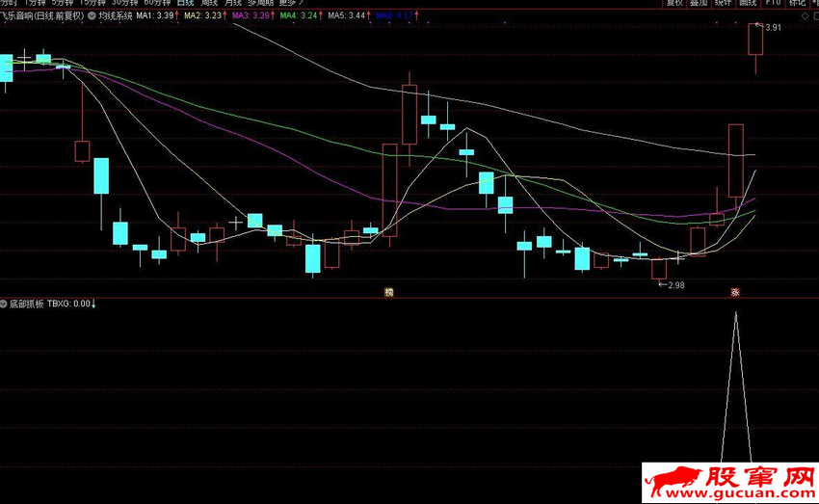Image resolution: width=819 pixels, height=504 pixels.
Task: Switch to the 5分钟 period tab
Action: (63, 3)
